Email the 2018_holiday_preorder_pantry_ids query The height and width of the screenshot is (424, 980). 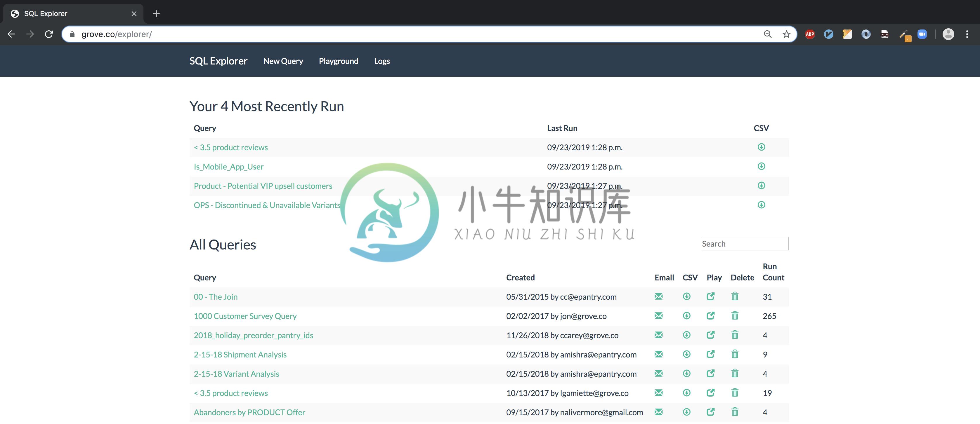[x=658, y=335]
